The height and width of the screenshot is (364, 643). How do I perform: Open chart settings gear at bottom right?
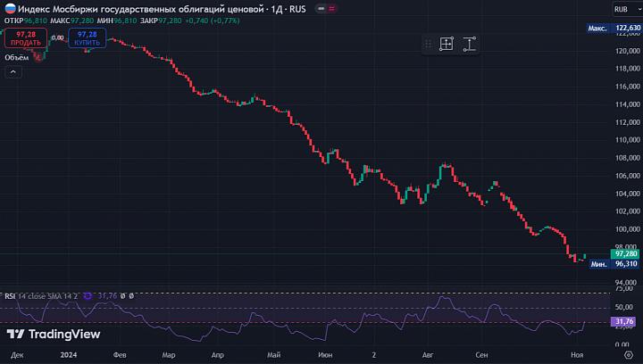point(628,354)
